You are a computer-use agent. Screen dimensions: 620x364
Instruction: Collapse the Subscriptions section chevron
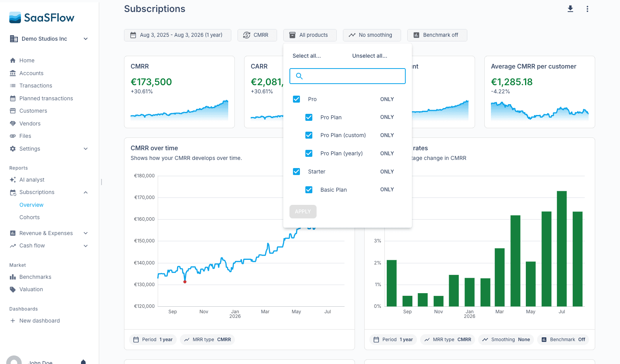coord(86,192)
